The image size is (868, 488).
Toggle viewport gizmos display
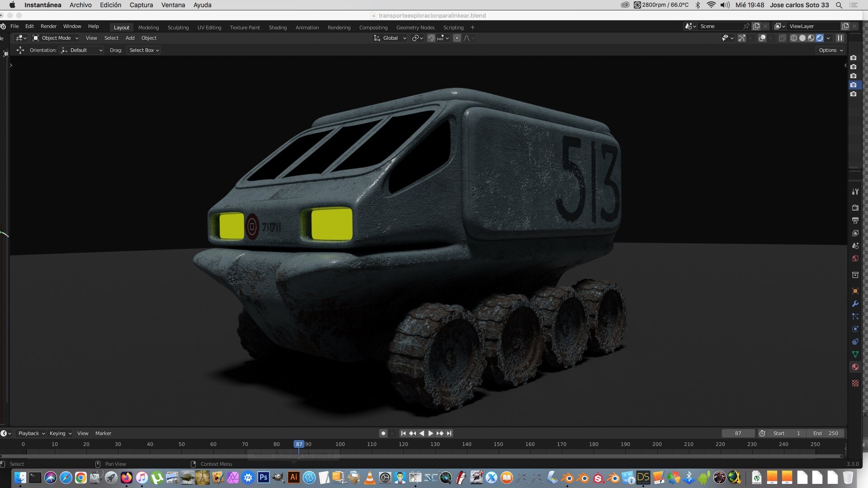click(x=742, y=38)
